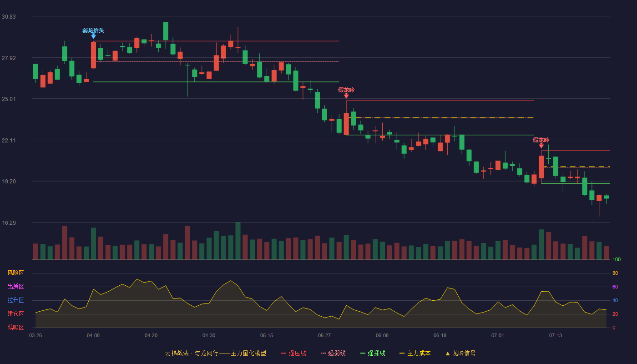Click the orange 80 indicator scale value

pos(615,273)
